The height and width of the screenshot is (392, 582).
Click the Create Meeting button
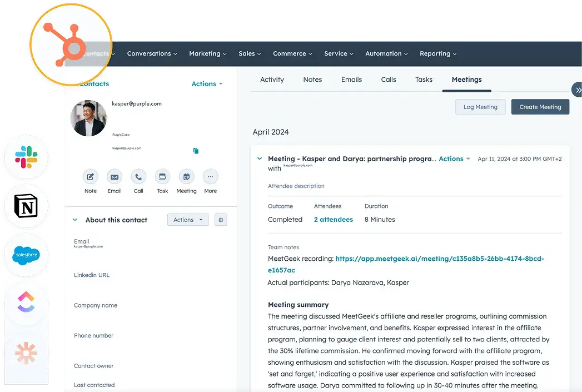(x=540, y=106)
